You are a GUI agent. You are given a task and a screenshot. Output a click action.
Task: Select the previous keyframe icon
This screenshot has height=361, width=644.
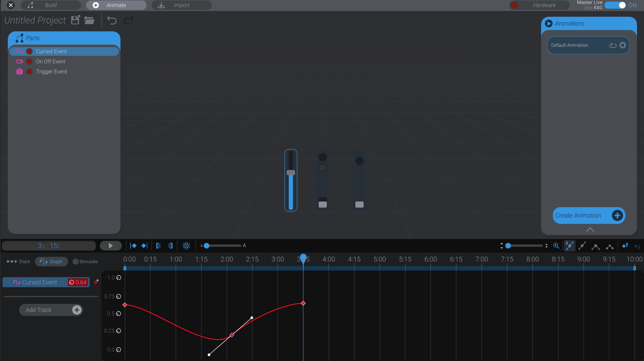click(133, 246)
